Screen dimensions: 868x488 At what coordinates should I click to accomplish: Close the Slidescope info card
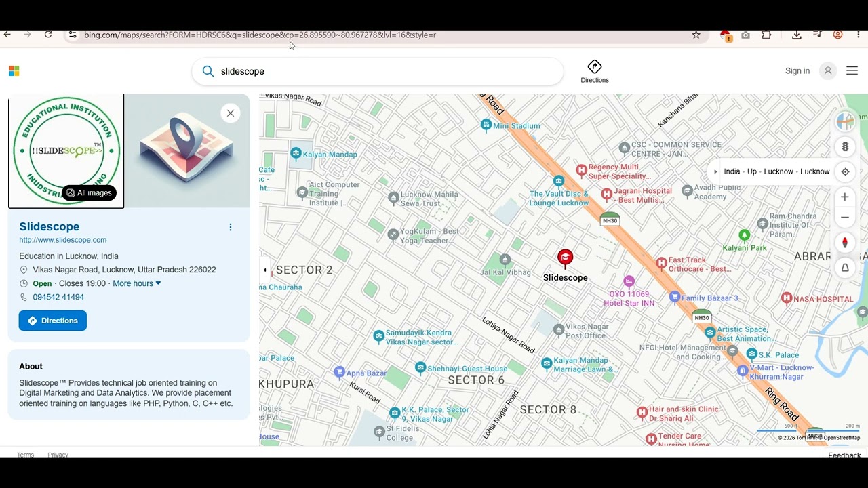coord(231,113)
